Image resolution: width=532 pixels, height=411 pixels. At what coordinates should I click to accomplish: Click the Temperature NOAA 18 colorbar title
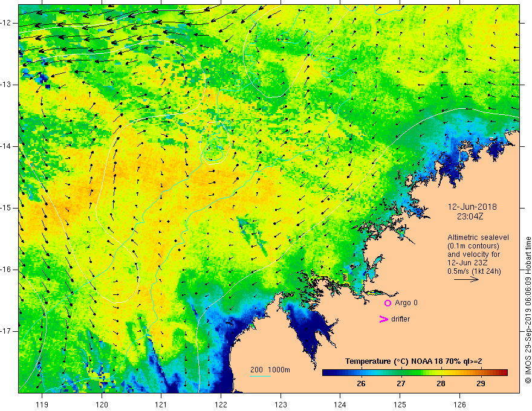(x=414, y=361)
